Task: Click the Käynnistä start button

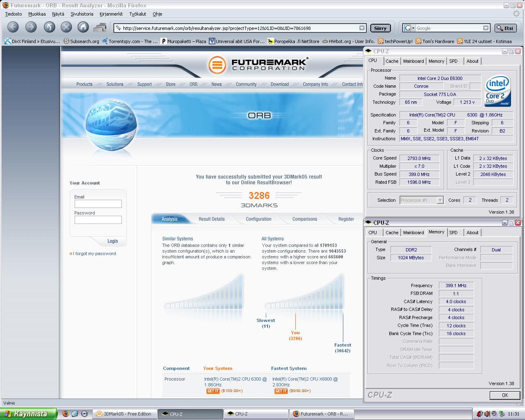Action: pyautogui.click(x=28, y=414)
